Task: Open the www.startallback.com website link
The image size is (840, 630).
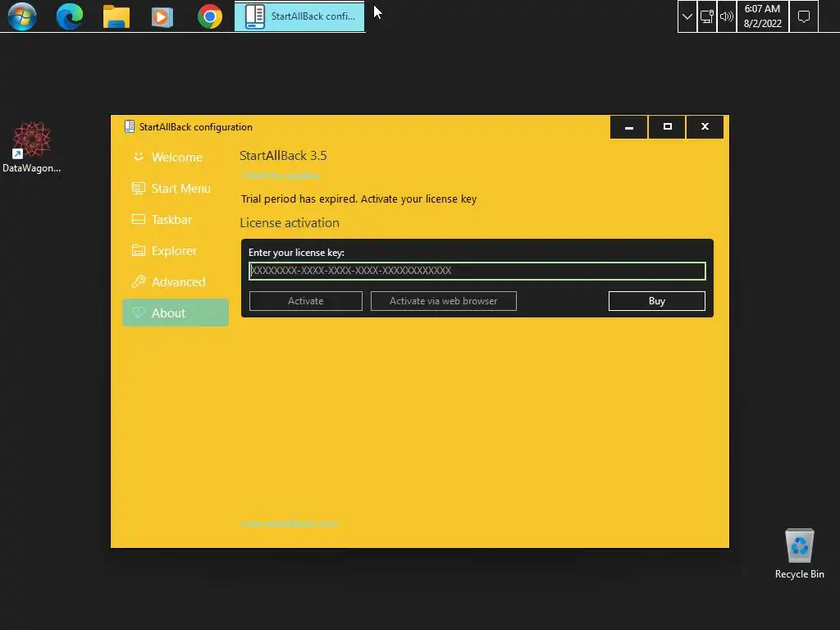Action: pyautogui.click(x=289, y=523)
